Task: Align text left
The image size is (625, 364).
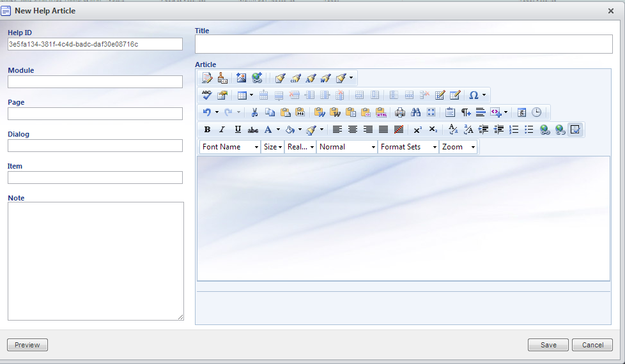Action: (337, 130)
